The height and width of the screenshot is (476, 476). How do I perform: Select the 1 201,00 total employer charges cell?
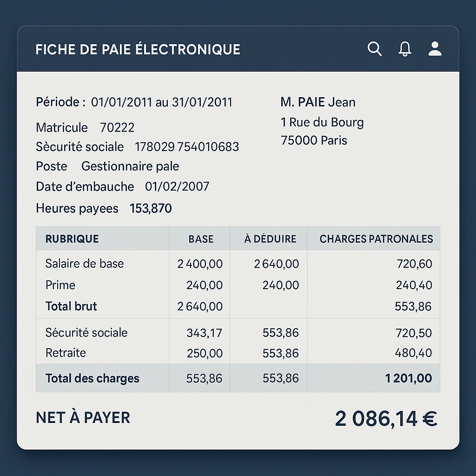point(409,378)
